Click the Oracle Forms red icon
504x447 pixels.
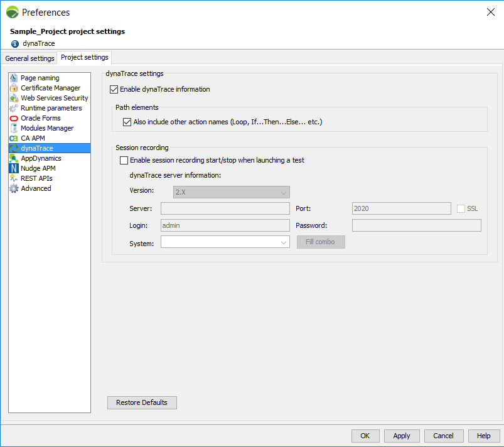(14, 118)
